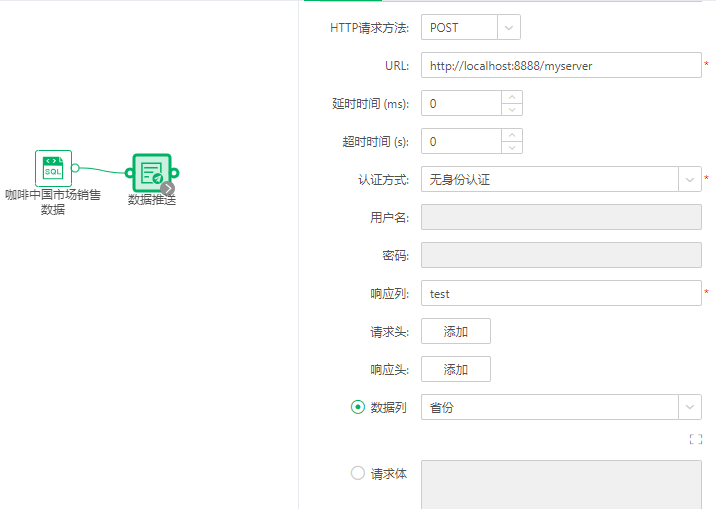Increase 超时时间 with up arrow
This screenshot has width=716, height=509.
[x=511, y=136]
